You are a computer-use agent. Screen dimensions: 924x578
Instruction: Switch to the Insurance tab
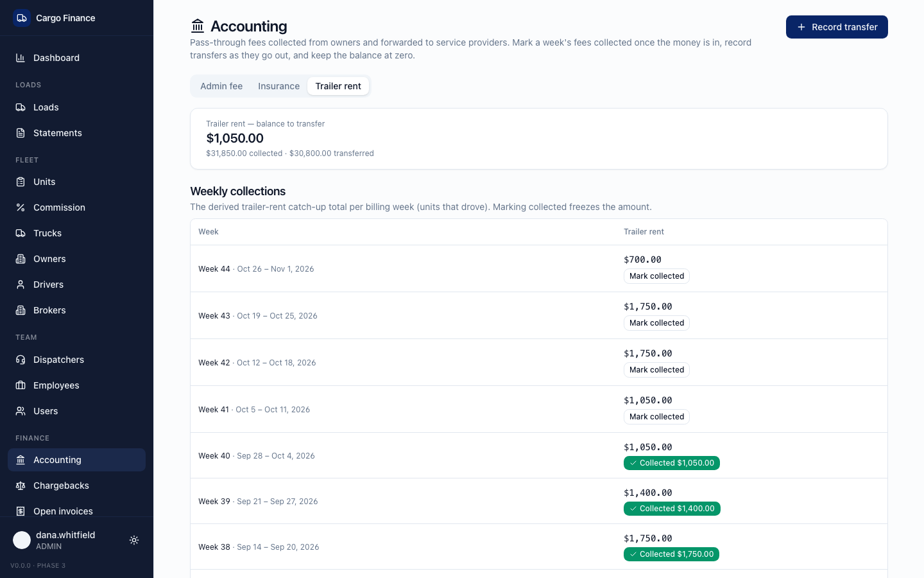[x=278, y=86]
